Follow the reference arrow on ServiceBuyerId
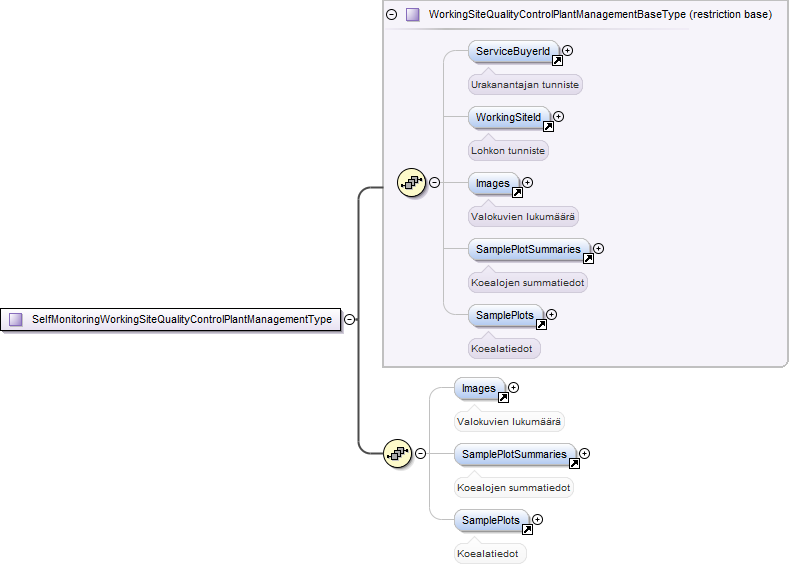This screenshot has height=567, width=790. click(557, 60)
